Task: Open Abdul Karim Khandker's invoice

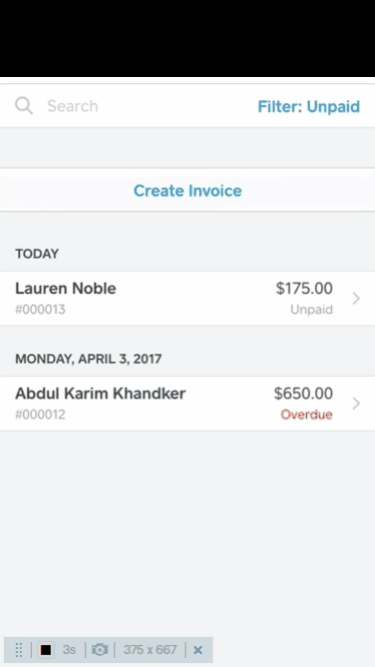Action: click(x=188, y=403)
